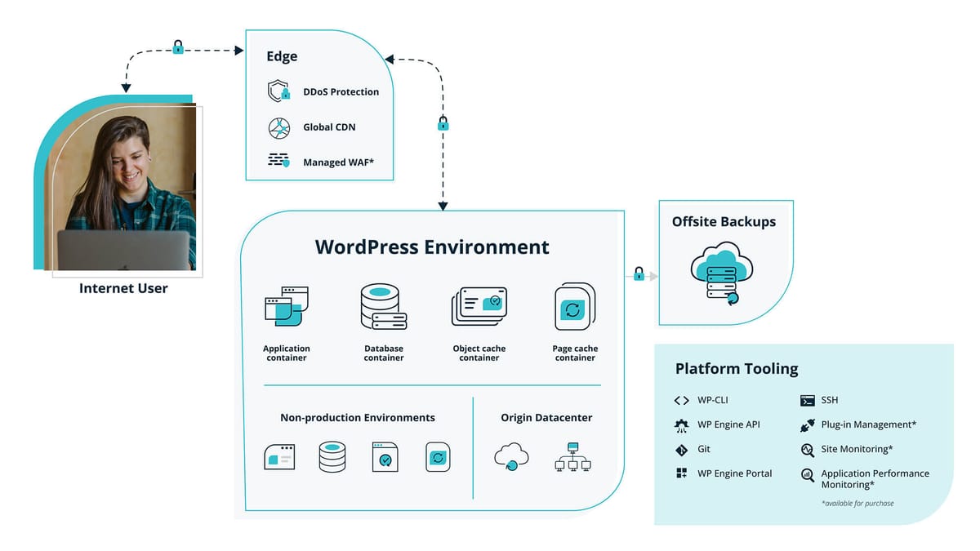Click the Git branch icon
The image size is (980, 551).
coord(681,449)
